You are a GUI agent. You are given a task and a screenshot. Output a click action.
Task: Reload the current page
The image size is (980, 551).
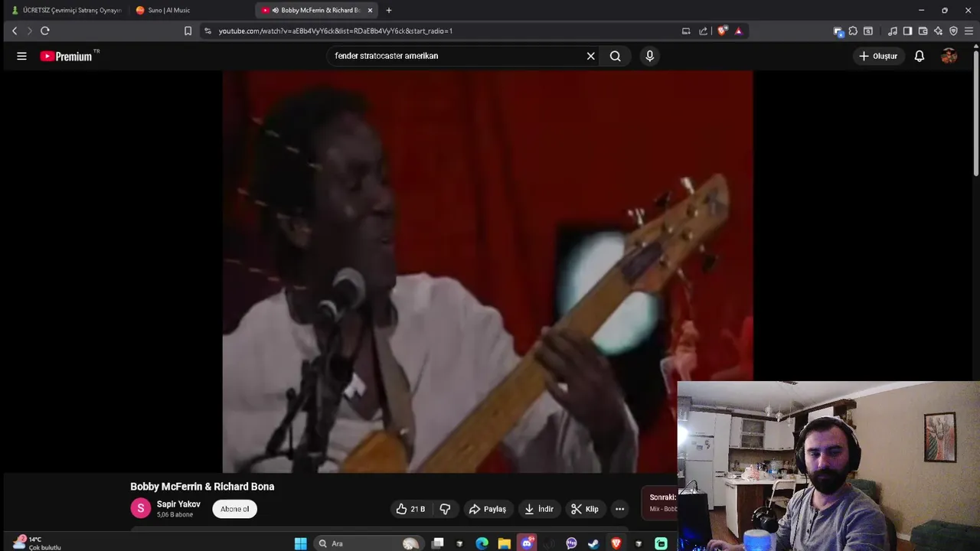(x=45, y=31)
